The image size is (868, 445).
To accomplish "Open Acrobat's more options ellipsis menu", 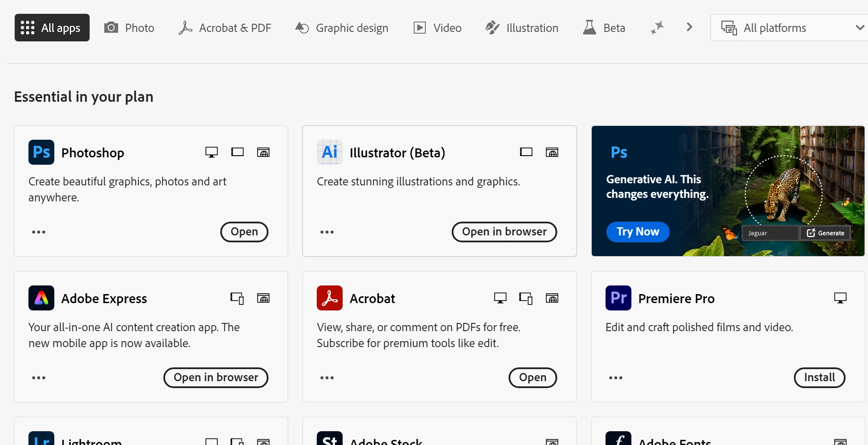I will click(327, 378).
